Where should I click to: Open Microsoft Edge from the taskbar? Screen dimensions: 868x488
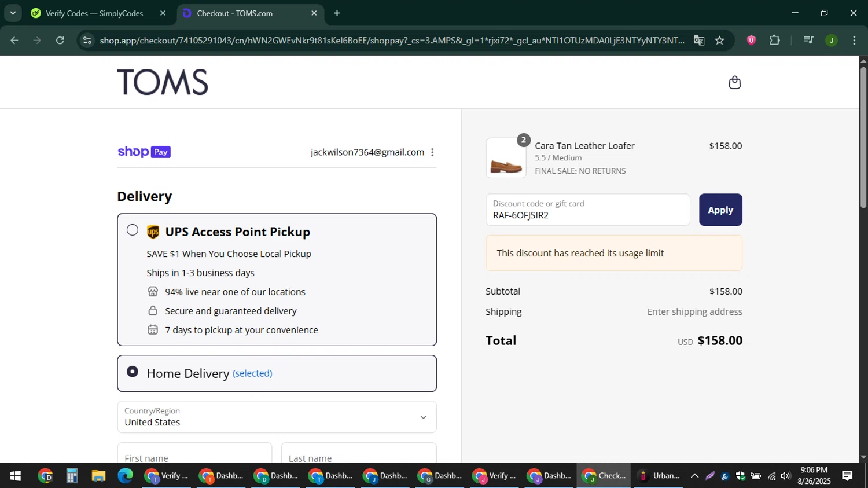(125, 476)
